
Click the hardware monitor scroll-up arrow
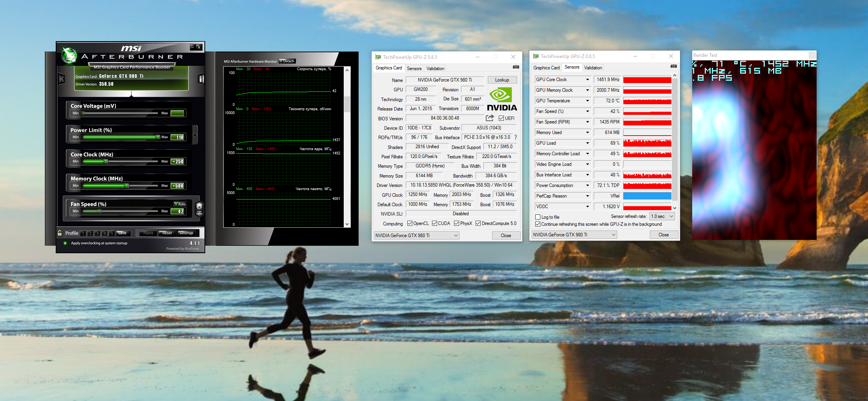pyautogui.click(x=347, y=70)
